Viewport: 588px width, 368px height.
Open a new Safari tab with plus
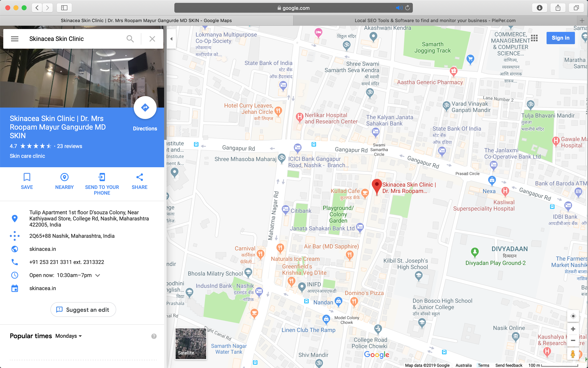(582, 20)
